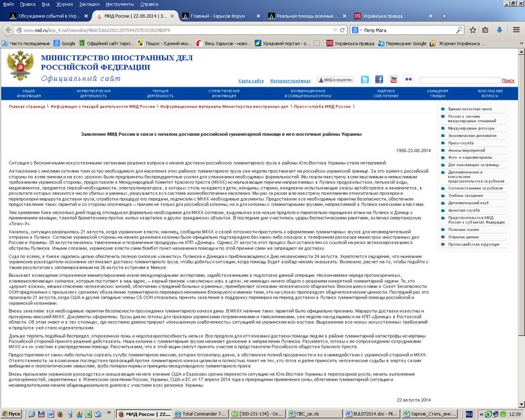Click the Word quick launch icon in taskbar
Screen dimensions: 525x420
[x=51, y=414]
